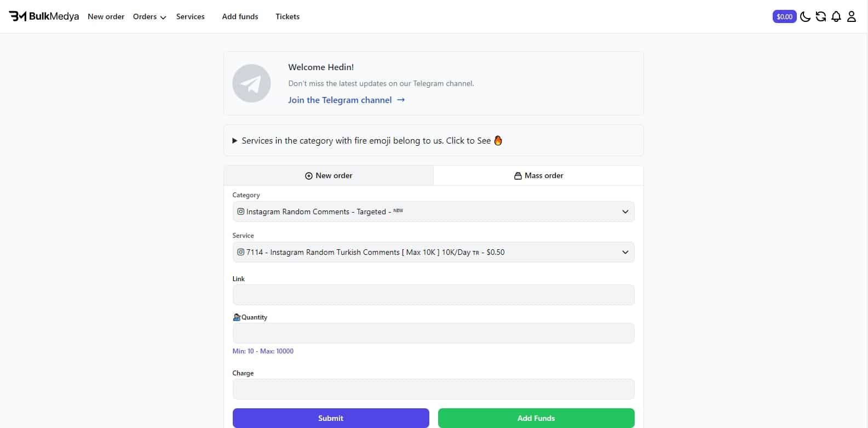The width and height of the screenshot is (868, 428).
Task: Focus the Quantity input field
Action: click(433, 333)
